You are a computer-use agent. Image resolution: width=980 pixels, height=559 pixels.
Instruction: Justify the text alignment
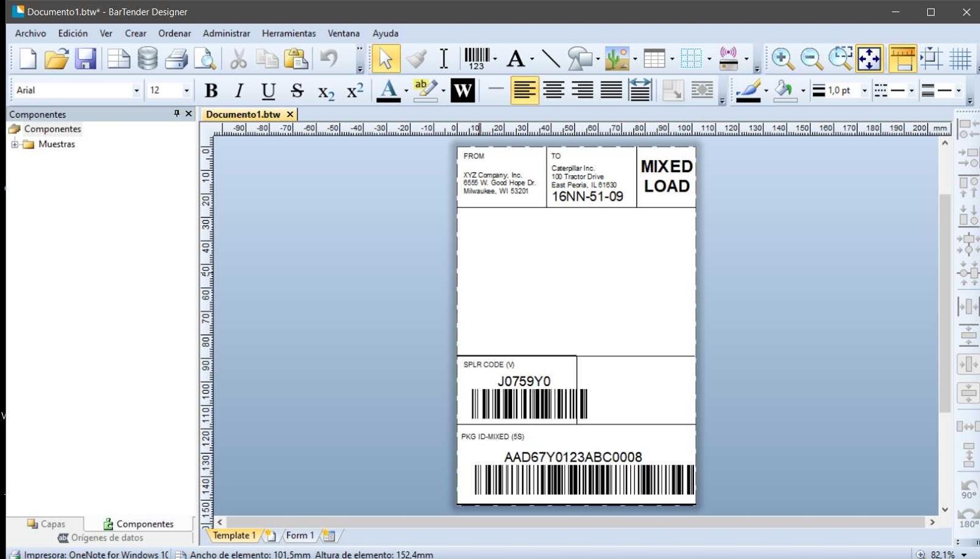click(x=611, y=91)
